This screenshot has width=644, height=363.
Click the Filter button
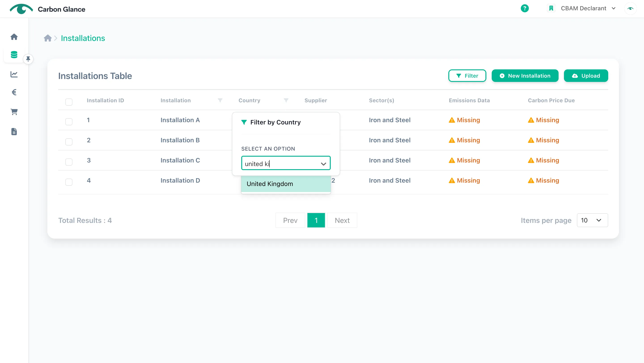[x=467, y=76]
